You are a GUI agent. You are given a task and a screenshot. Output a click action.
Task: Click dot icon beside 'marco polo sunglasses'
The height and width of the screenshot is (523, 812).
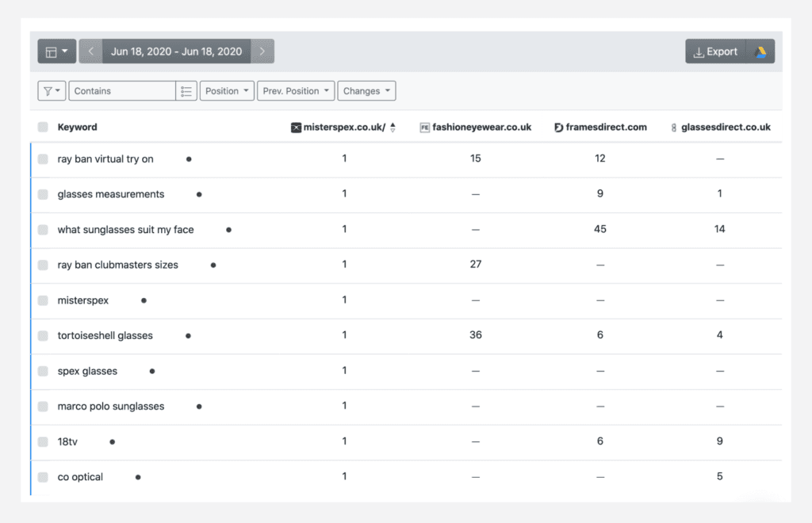point(199,407)
